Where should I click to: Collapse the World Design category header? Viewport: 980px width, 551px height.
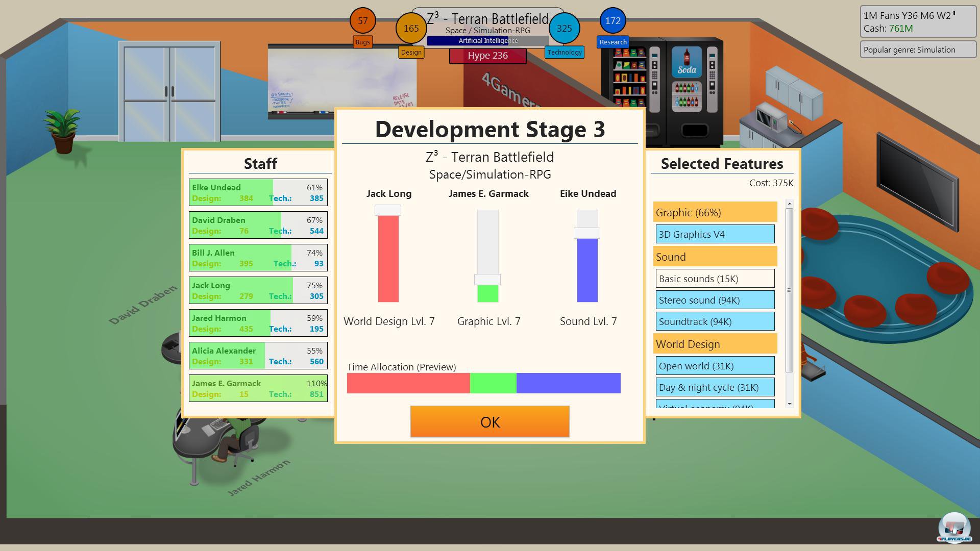pyautogui.click(x=715, y=344)
